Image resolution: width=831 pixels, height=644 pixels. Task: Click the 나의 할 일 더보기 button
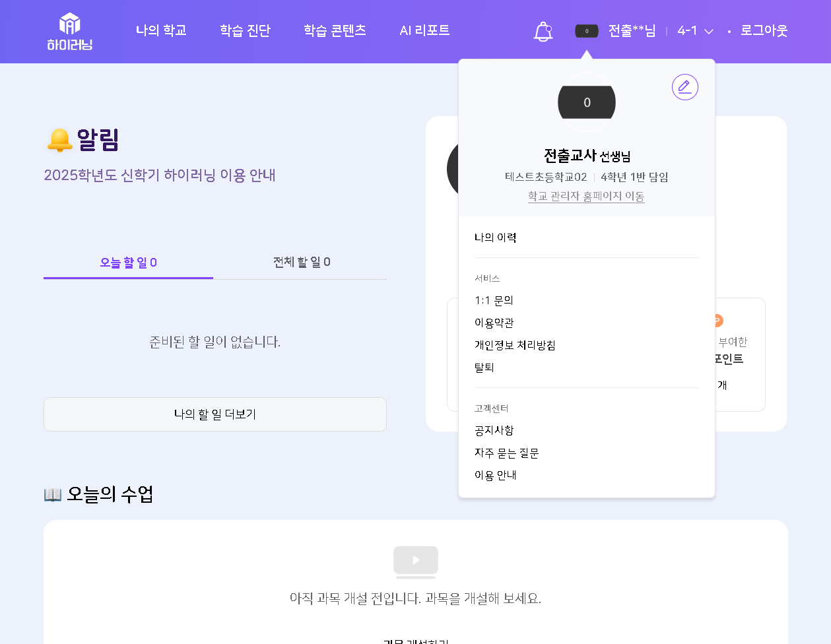[x=215, y=414]
